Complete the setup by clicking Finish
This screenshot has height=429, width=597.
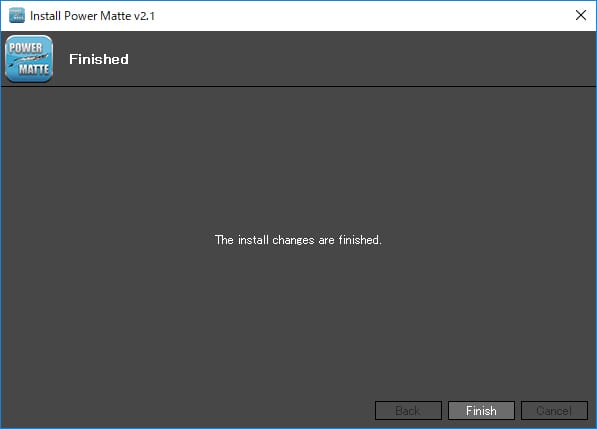481,410
